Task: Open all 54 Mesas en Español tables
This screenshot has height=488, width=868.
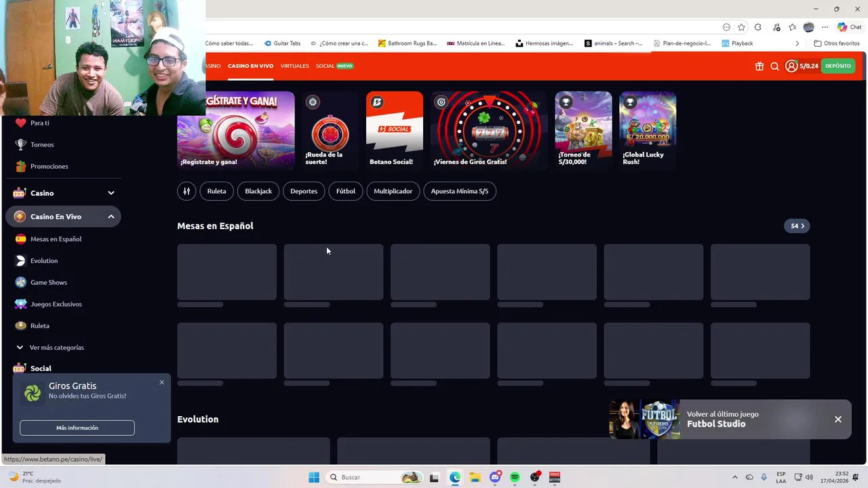Action: pyautogui.click(x=797, y=226)
